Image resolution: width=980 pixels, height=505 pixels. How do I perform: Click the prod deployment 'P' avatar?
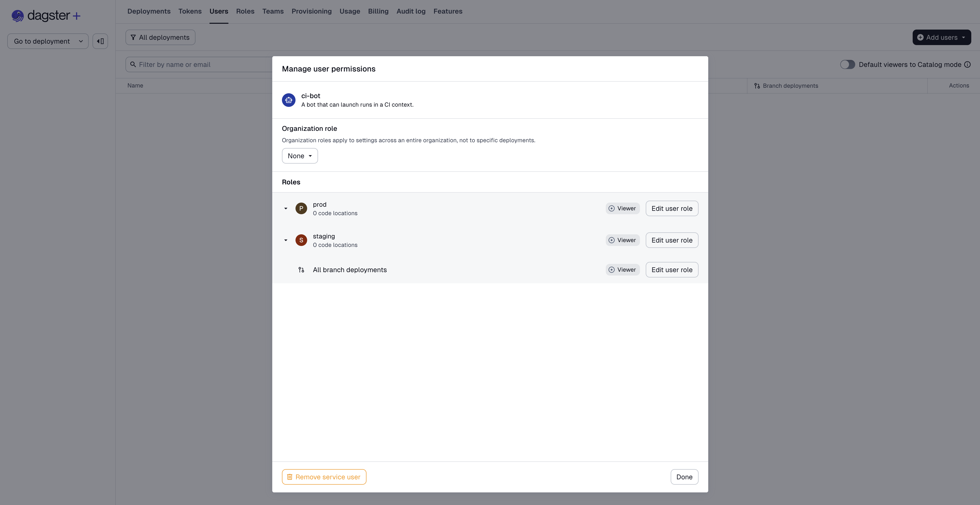tap(301, 208)
